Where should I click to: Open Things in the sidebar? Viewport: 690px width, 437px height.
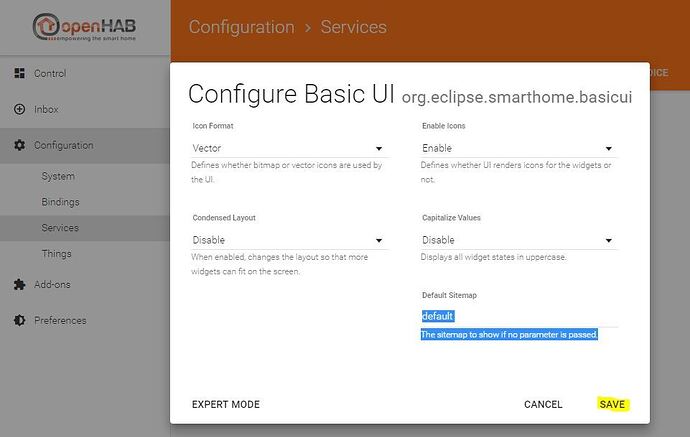[56, 254]
